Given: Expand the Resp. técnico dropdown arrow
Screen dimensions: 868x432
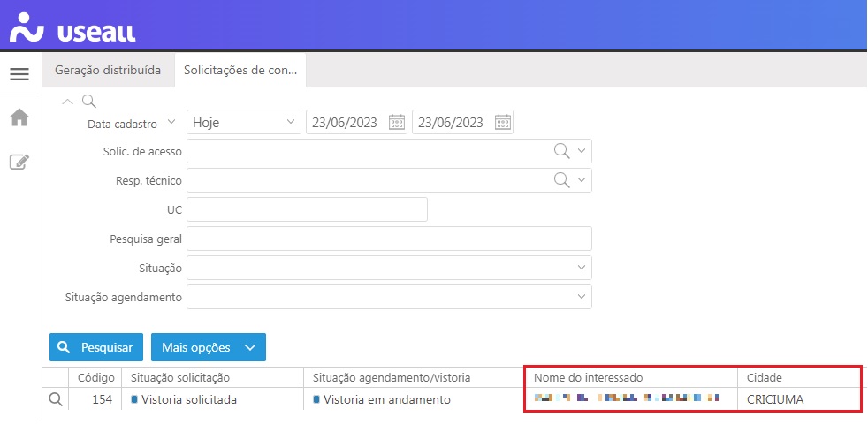Looking at the screenshot, I should [x=582, y=179].
